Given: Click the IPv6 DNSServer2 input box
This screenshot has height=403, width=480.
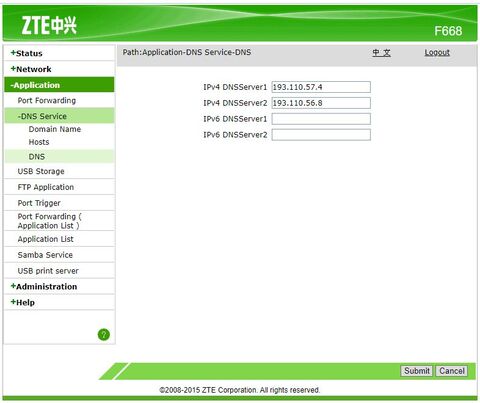Looking at the screenshot, I should click(x=321, y=135).
